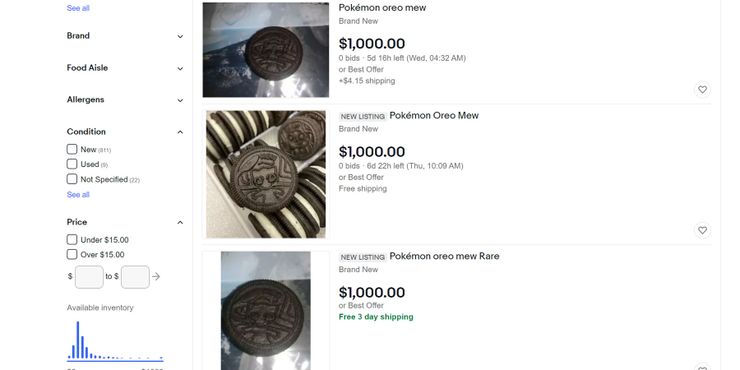Click the Available inventory price histogram
Screen dimensions: 740x370
(x=115, y=341)
